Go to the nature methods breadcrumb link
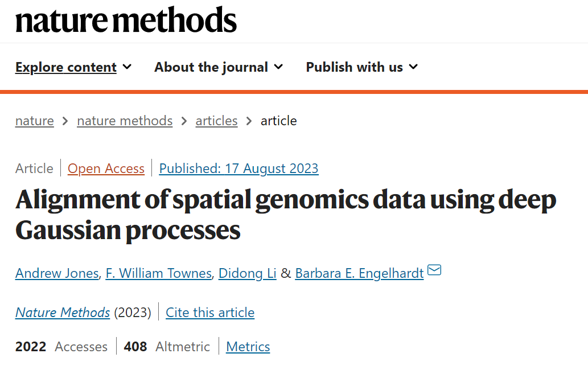The height and width of the screenshot is (378, 588). pyautogui.click(x=125, y=121)
